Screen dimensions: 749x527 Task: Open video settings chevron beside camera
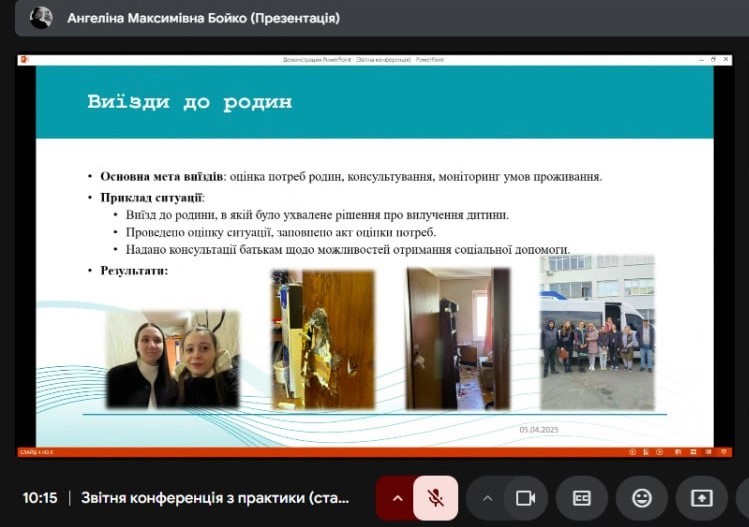[487, 498]
